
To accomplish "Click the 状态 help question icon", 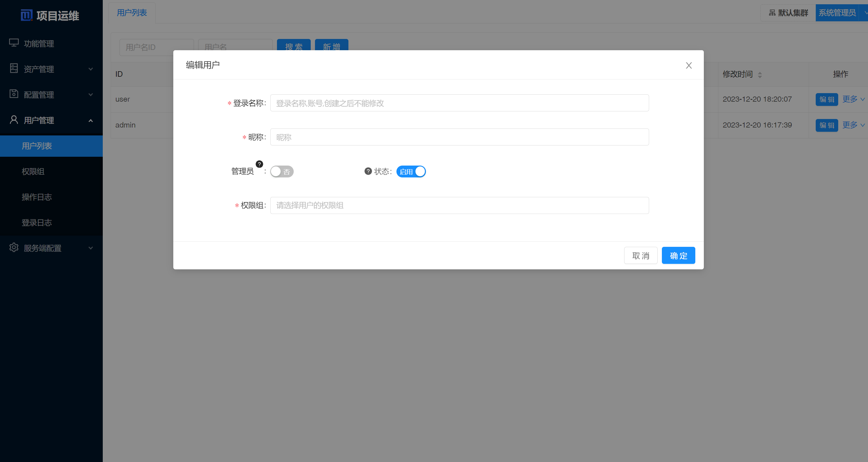I will coord(367,171).
